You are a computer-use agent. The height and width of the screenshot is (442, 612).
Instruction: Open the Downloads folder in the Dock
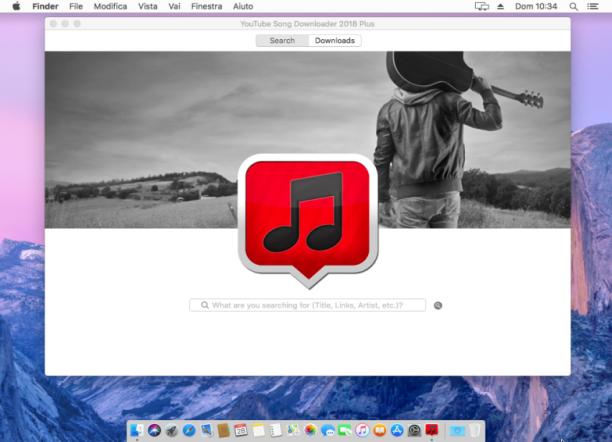coord(457,430)
